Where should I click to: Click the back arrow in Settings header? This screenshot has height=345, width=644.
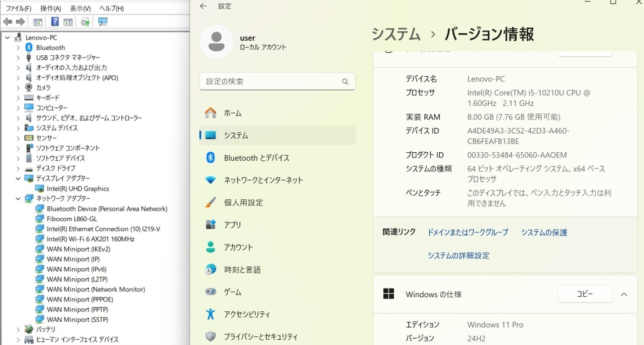click(203, 6)
